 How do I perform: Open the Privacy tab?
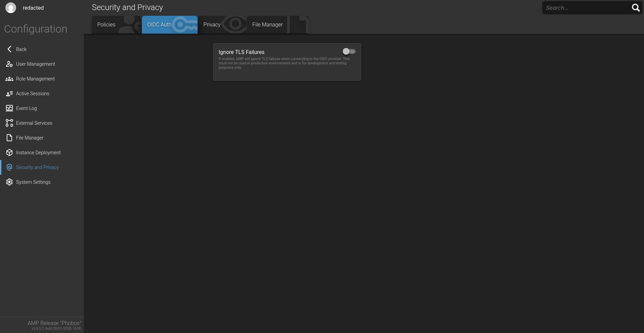click(212, 25)
